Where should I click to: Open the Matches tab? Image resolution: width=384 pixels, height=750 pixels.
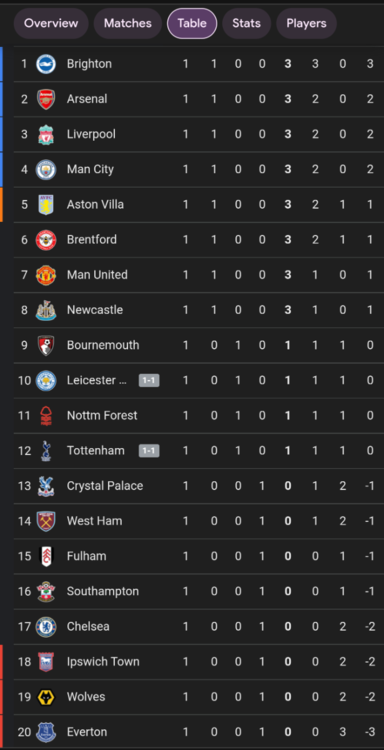[x=128, y=23]
